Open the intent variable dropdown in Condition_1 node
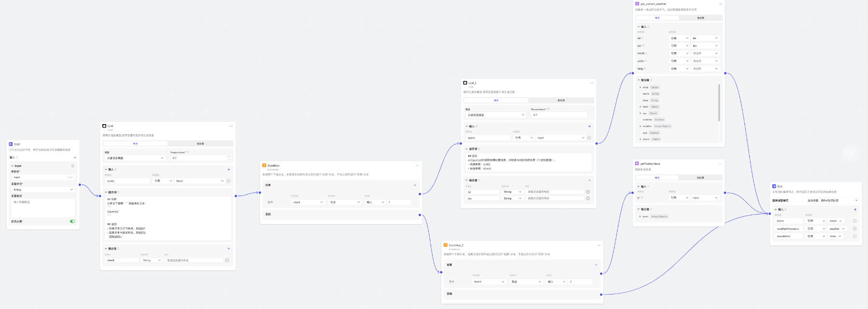The width and height of the screenshot is (868, 309). (x=489, y=281)
